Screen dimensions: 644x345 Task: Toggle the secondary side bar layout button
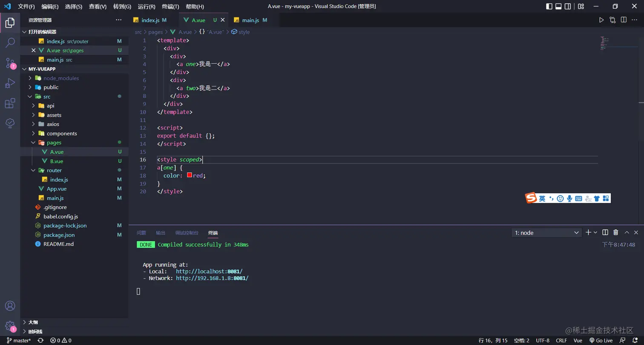click(568, 6)
